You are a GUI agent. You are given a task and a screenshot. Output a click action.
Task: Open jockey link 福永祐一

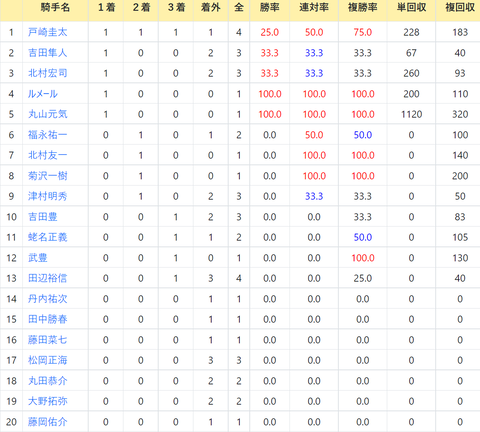click(48, 135)
